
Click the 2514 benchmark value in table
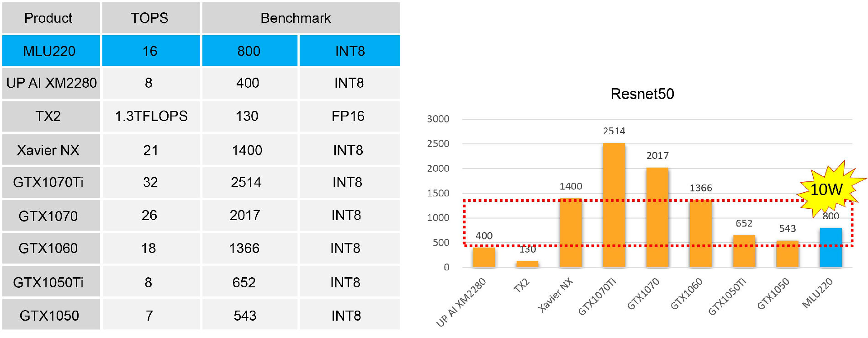click(246, 183)
